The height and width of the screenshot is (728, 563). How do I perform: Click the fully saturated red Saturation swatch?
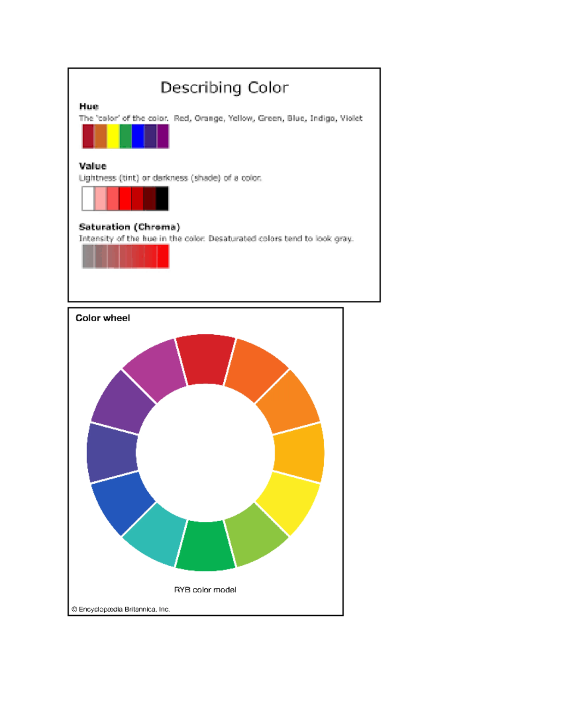coord(163,256)
